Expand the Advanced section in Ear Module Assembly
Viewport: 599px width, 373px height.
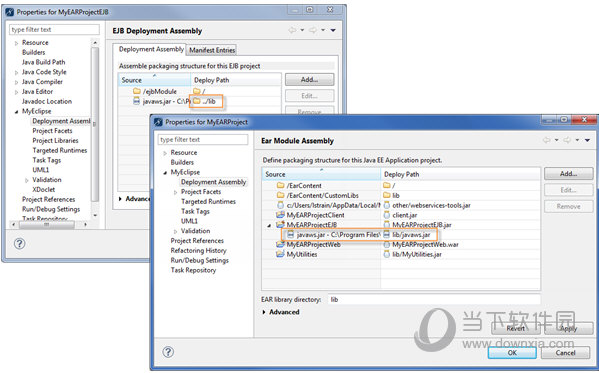pos(264,312)
